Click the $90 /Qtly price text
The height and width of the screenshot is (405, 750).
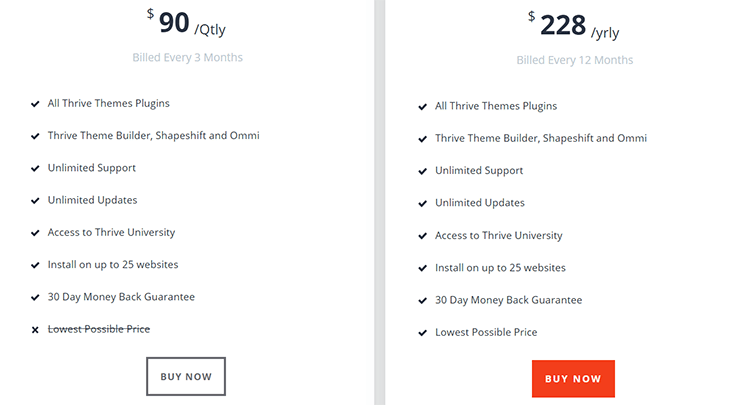tap(188, 23)
